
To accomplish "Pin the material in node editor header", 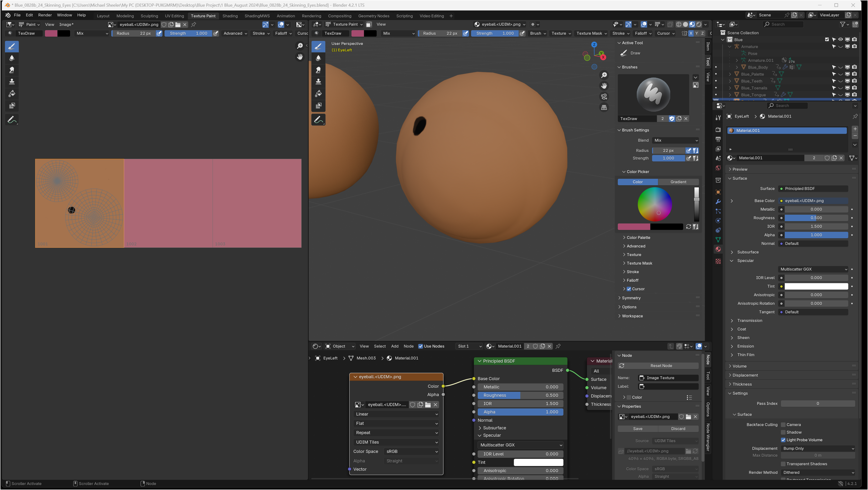I will pyautogui.click(x=558, y=346).
